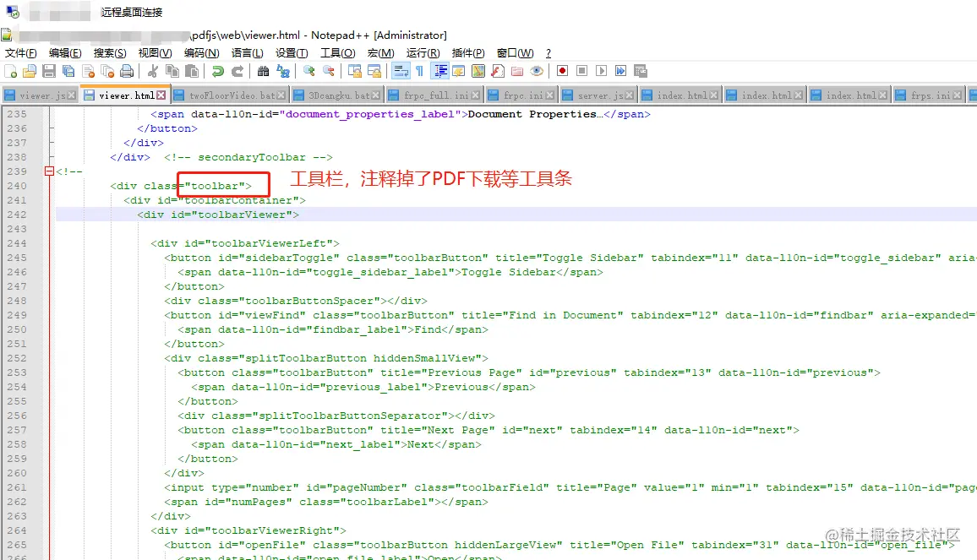Click the Paste clipboard icon
This screenshot has height=560, width=977.
[x=192, y=71]
